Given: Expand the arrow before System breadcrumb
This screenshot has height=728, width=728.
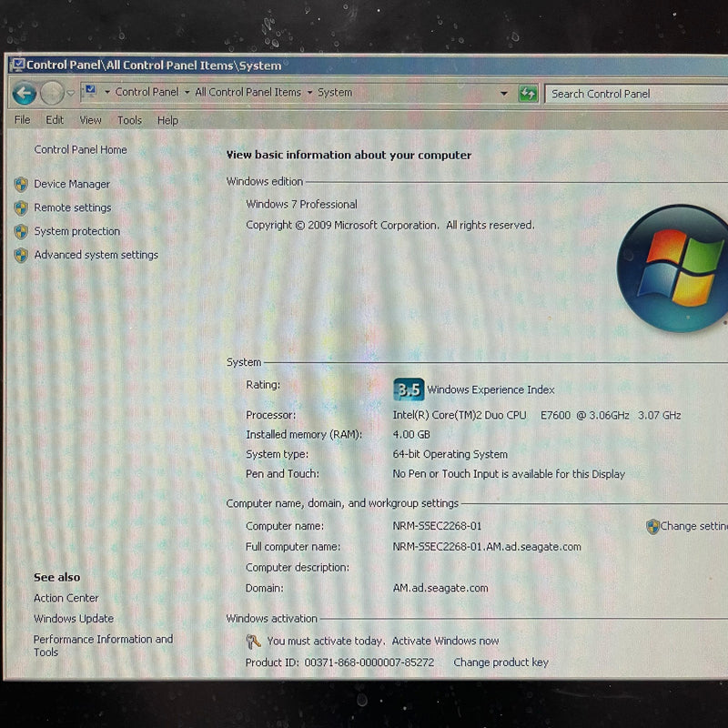Looking at the screenshot, I should point(309,93).
